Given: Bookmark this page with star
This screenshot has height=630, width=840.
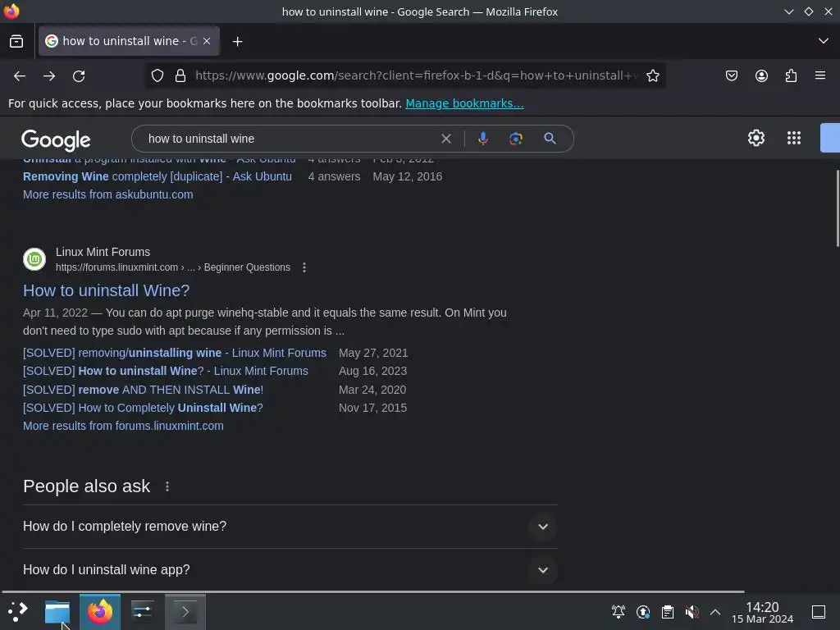Looking at the screenshot, I should coord(652,75).
